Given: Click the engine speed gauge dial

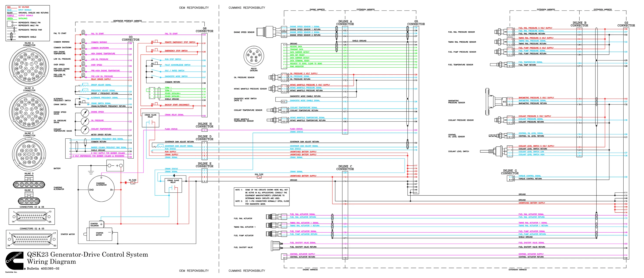Looking at the screenshot, I should (85, 113).
